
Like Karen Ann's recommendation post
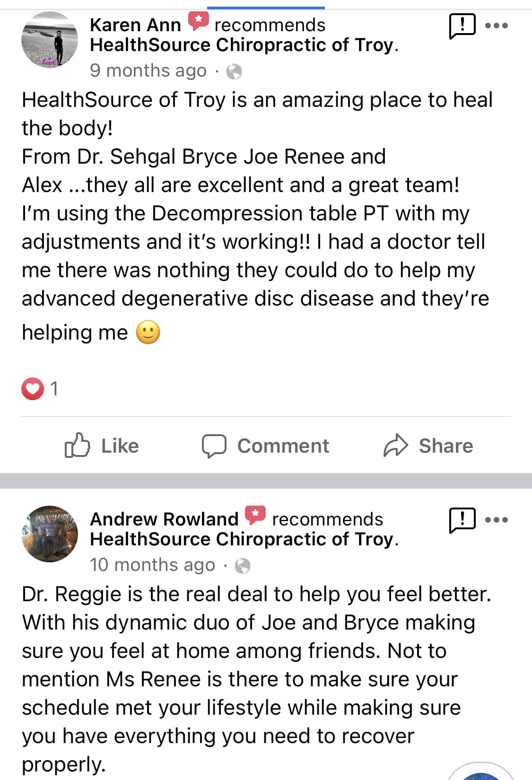pos(102,446)
